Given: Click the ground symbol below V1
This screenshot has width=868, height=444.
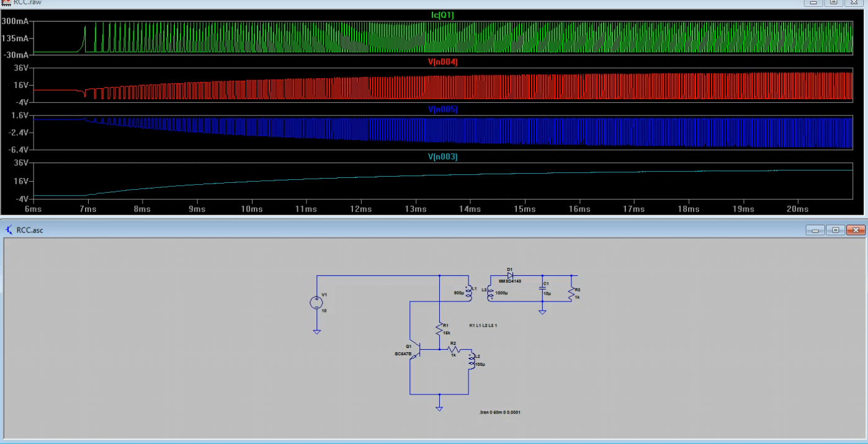Looking at the screenshot, I should coord(316,331).
